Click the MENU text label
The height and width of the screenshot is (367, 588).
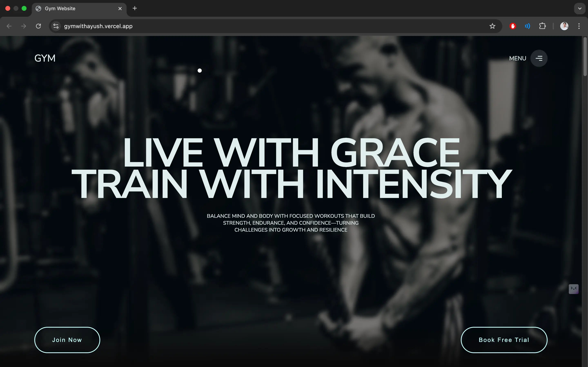tap(518, 59)
